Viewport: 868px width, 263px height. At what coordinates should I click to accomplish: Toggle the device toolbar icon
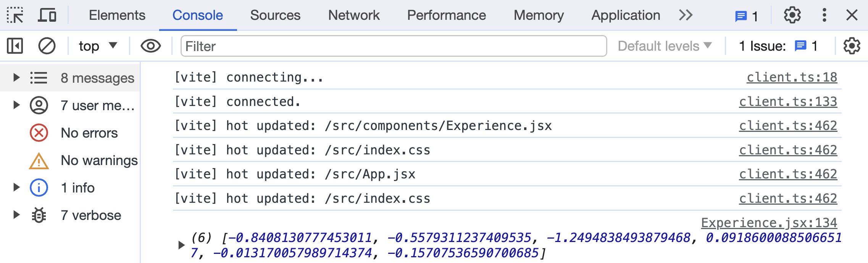47,15
